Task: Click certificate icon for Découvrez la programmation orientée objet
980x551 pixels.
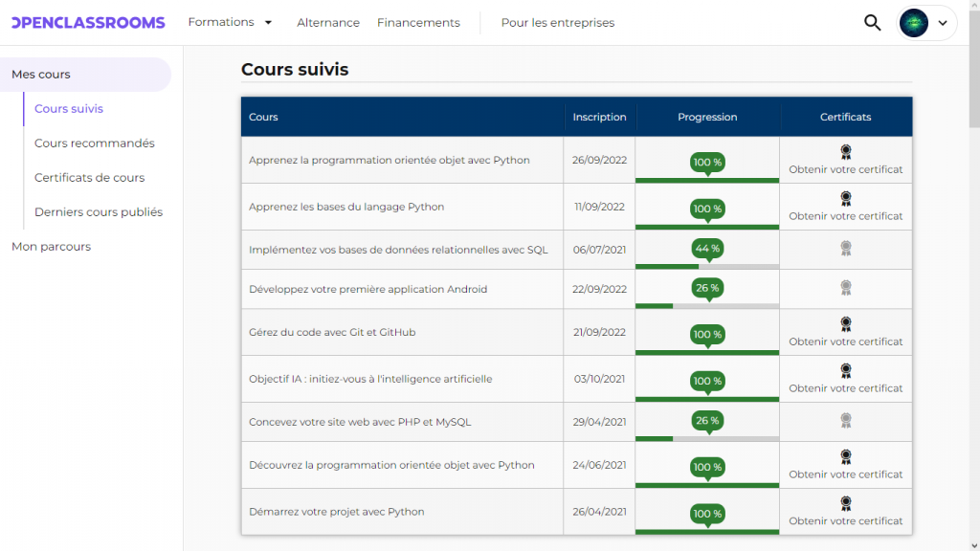Action: click(846, 456)
